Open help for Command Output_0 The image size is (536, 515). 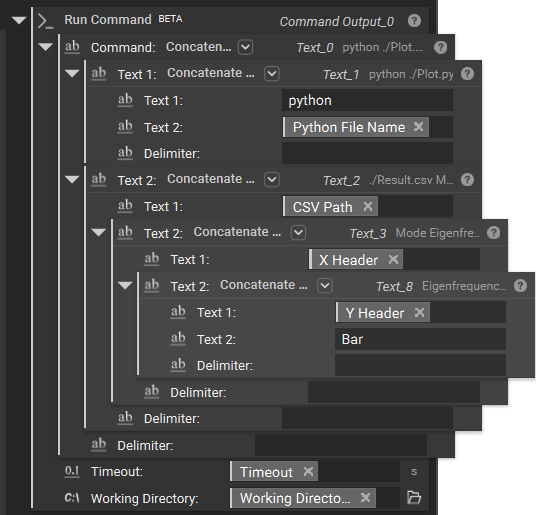click(x=414, y=21)
